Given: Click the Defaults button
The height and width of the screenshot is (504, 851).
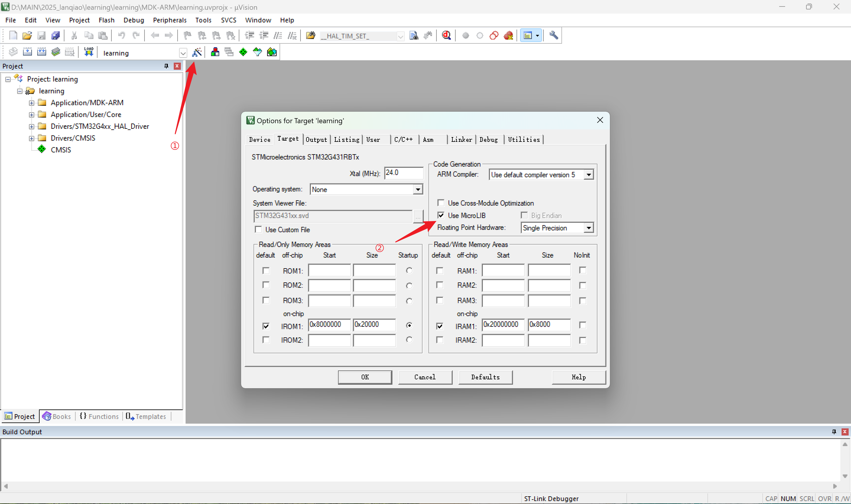Looking at the screenshot, I should pyautogui.click(x=485, y=377).
